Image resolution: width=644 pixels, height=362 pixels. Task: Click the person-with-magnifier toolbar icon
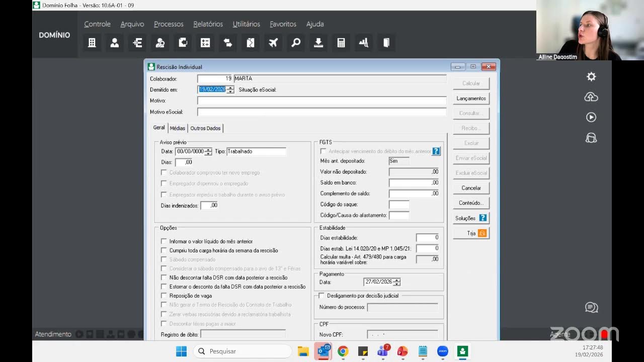[x=160, y=43]
